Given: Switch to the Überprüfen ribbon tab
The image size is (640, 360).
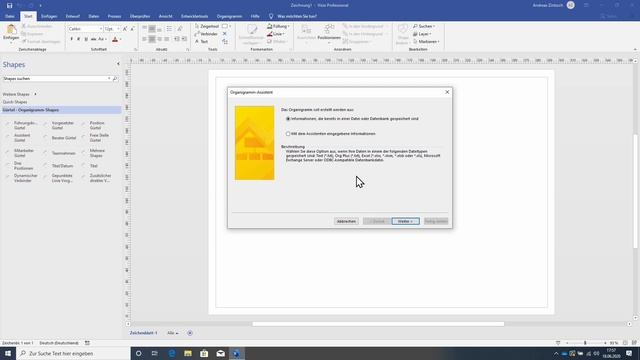Looking at the screenshot, I should pos(140,16).
